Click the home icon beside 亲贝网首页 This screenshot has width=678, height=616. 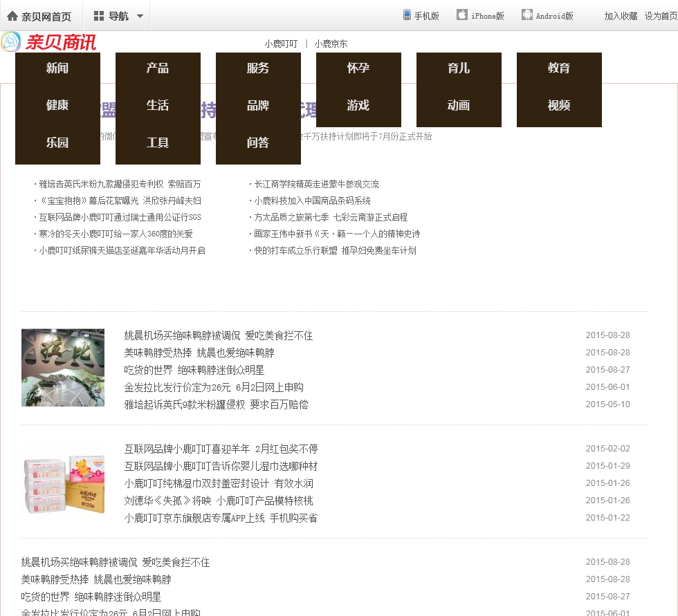coord(12,16)
